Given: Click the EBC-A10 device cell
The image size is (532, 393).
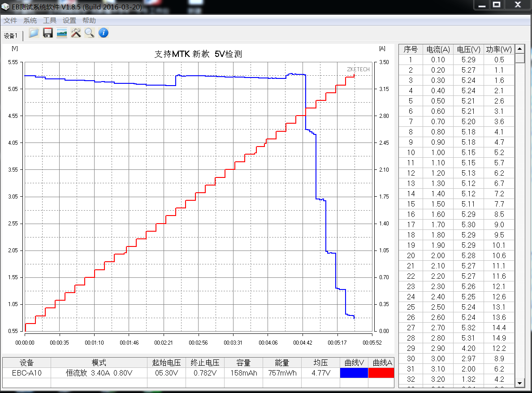Looking at the screenshot, I should pos(26,372).
